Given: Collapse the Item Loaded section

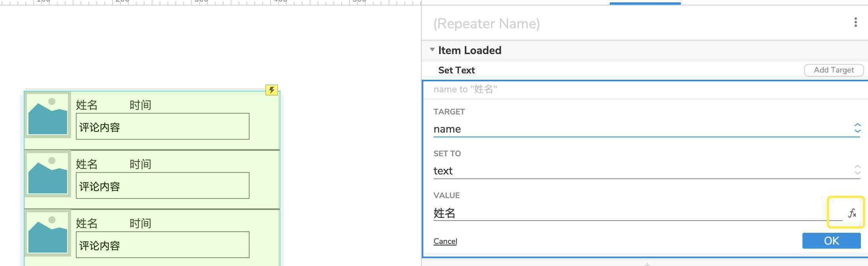Looking at the screenshot, I should [x=432, y=50].
